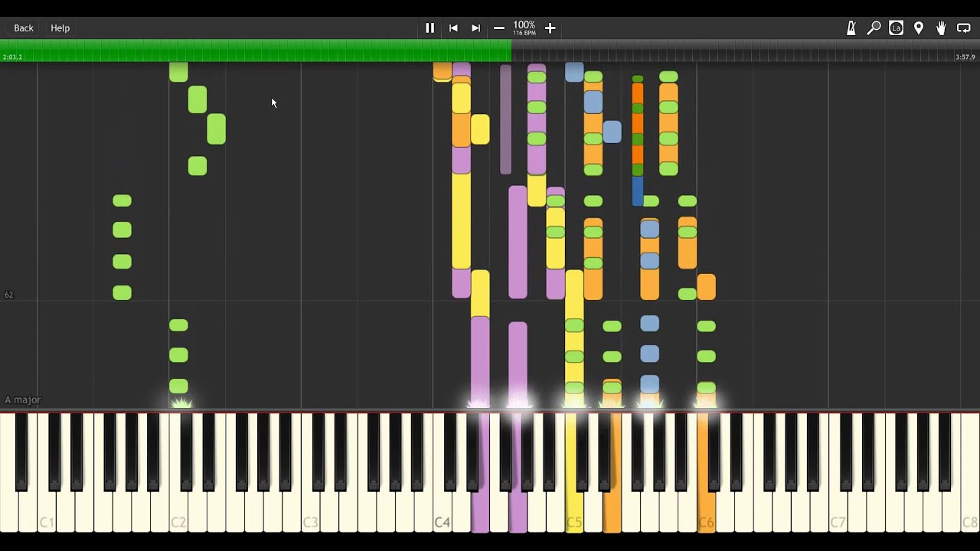
Task: Skip forward to the next section
Action: [475, 28]
